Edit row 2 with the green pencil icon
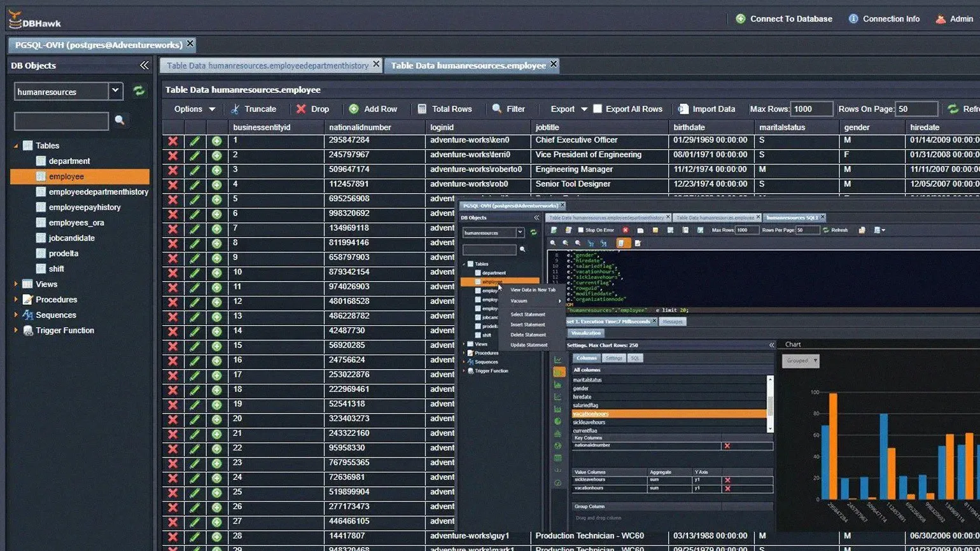980x551 pixels. click(195, 155)
